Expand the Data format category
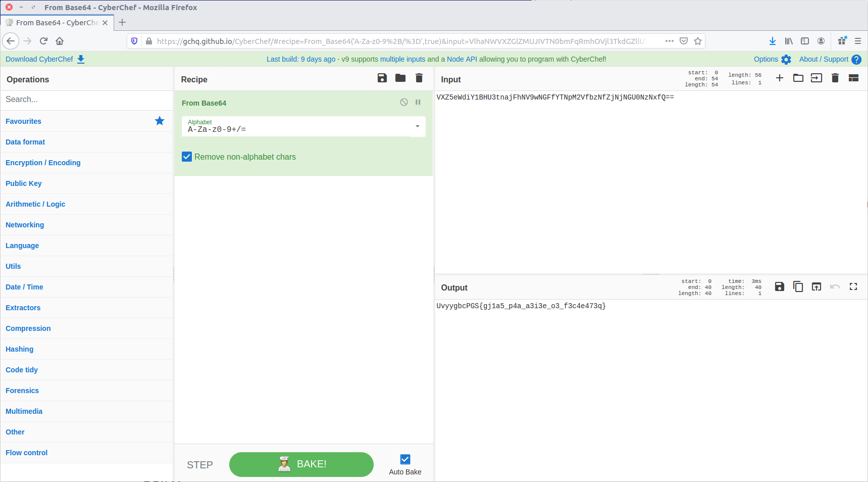This screenshot has width=868, height=482. [25, 142]
